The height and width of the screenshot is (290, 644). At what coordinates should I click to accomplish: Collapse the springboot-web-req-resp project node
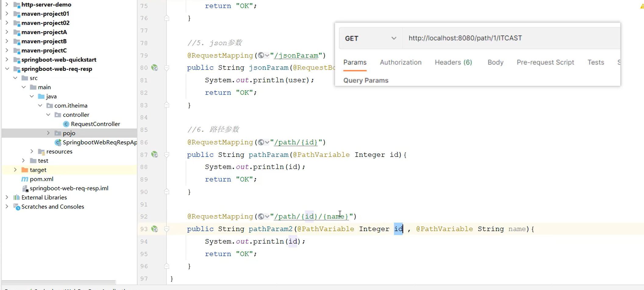click(x=7, y=69)
